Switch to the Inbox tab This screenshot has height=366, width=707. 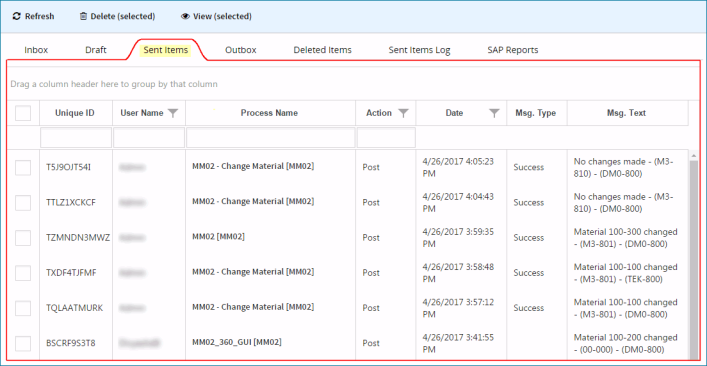(x=36, y=50)
